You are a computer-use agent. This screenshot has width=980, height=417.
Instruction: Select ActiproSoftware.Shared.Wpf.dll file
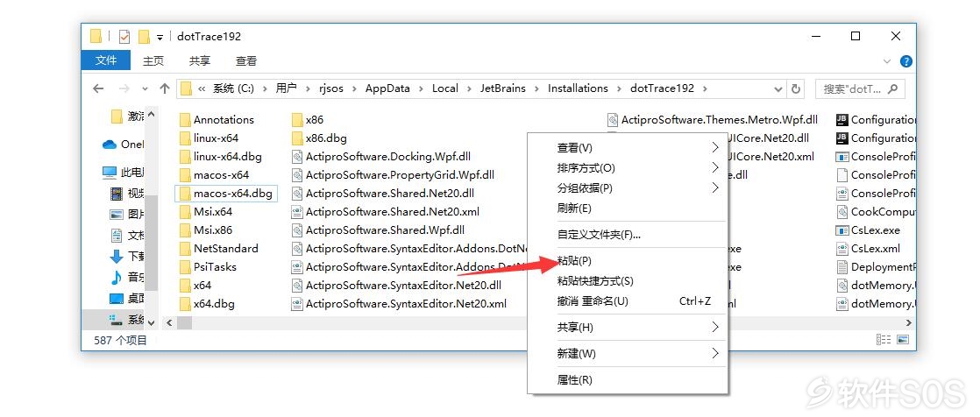pos(378,230)
